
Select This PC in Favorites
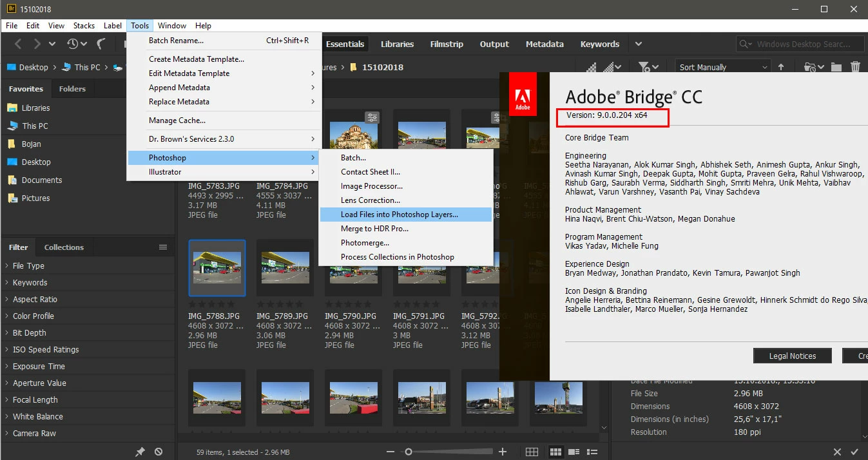35,126
